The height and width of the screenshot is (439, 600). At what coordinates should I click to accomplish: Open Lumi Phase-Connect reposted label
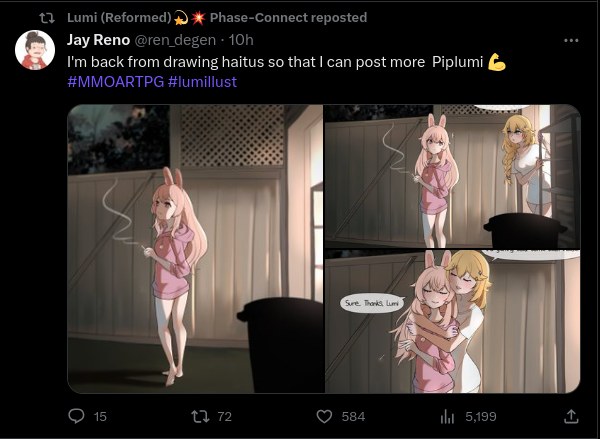coord(216,18)
